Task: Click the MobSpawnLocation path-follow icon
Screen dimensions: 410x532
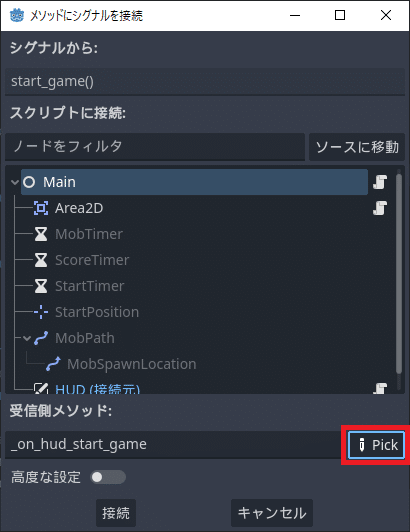Action: pos(53,364)
